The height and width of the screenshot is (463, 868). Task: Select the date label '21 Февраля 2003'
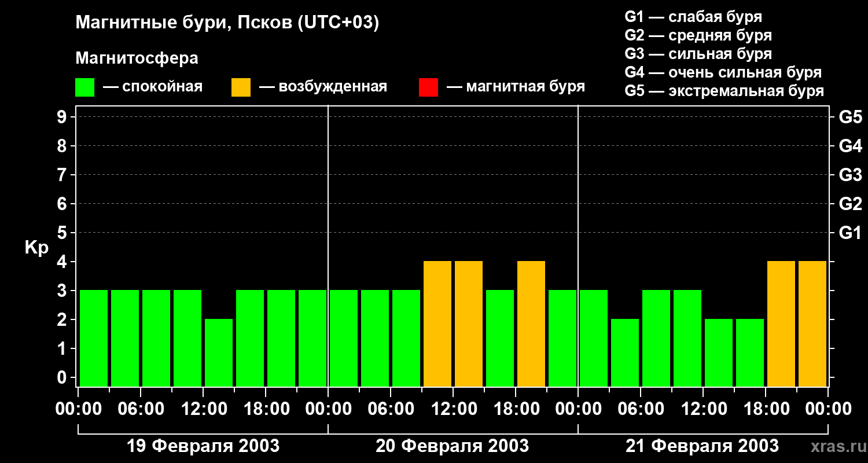click(703, 446)
